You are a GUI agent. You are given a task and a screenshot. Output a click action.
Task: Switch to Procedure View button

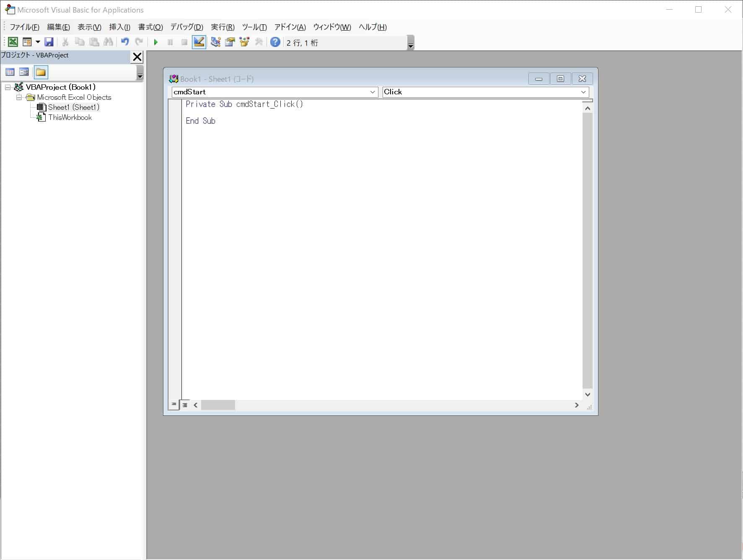(174, 404)
